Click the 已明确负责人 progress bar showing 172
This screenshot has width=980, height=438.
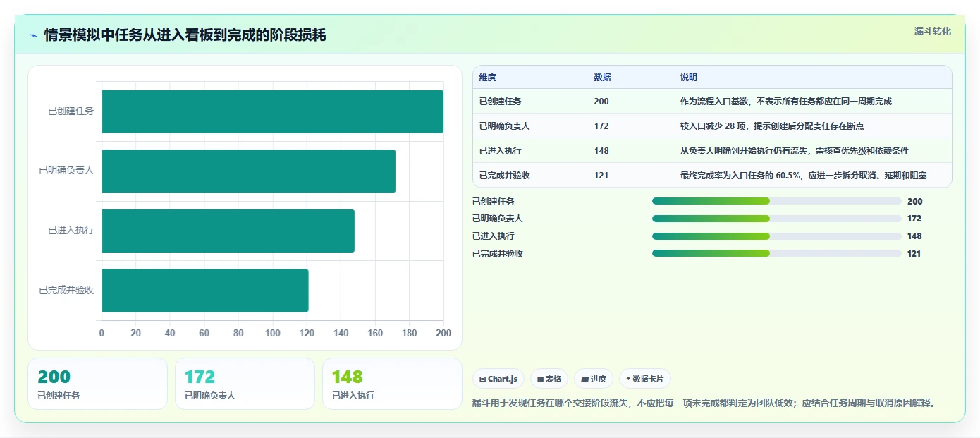pos(777,219)
